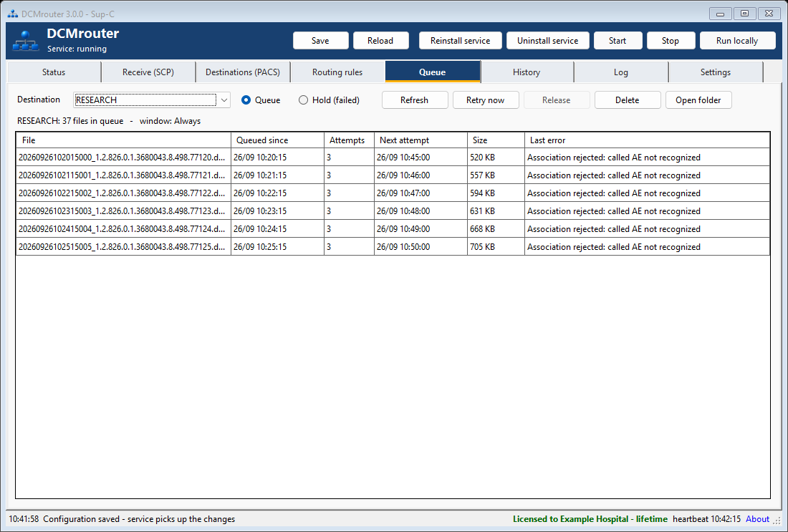
Task: Click the title bar app icon
Action: (13, 14)
